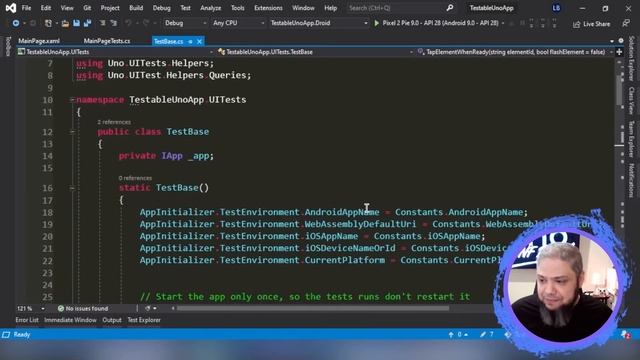Image resolution: width=640 pixels, height=360 pixels.
Task: Open the Error List panel tab
Action: [x=27, y=320]
